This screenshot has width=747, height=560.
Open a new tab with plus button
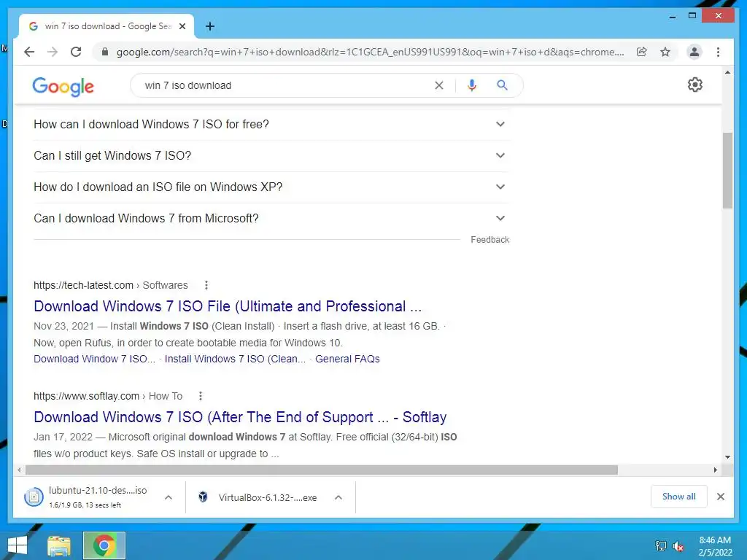coord(210,26)
